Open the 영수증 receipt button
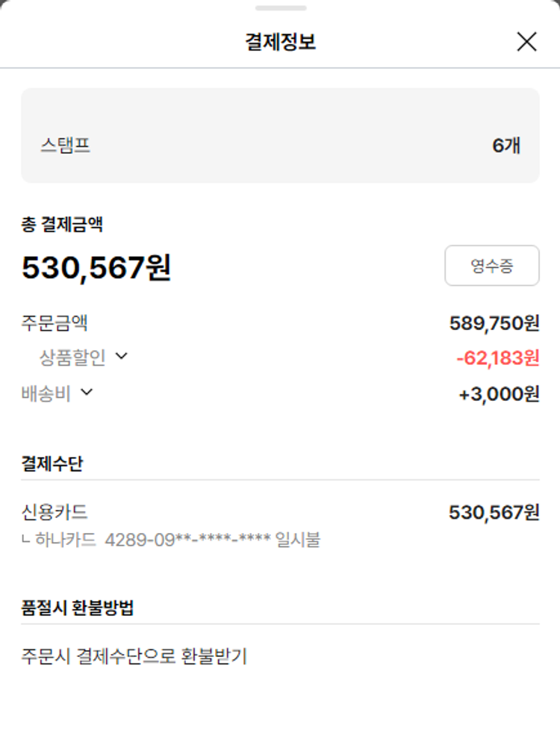The height and width of the screenshot is (745, 560). click(491, 266)
